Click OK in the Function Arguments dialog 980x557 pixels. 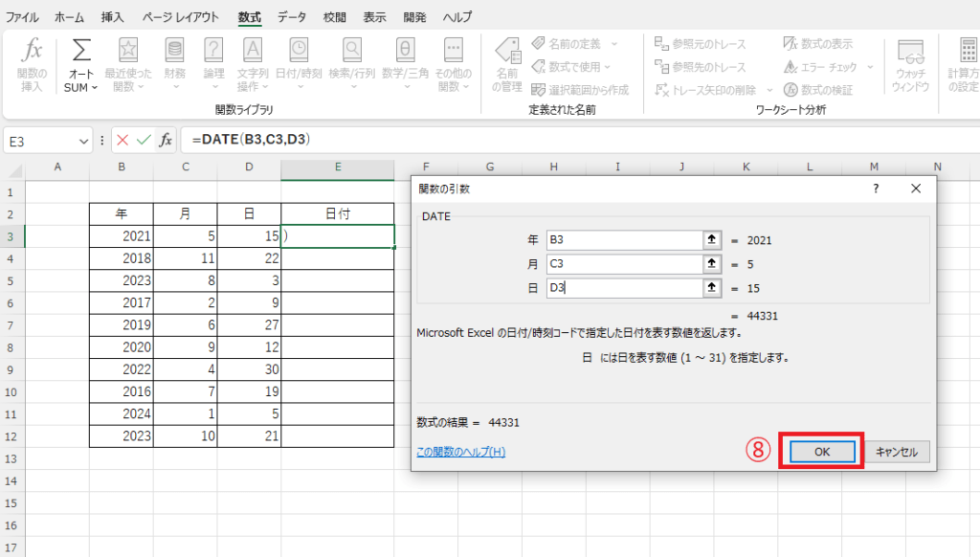tap(822, 452)
